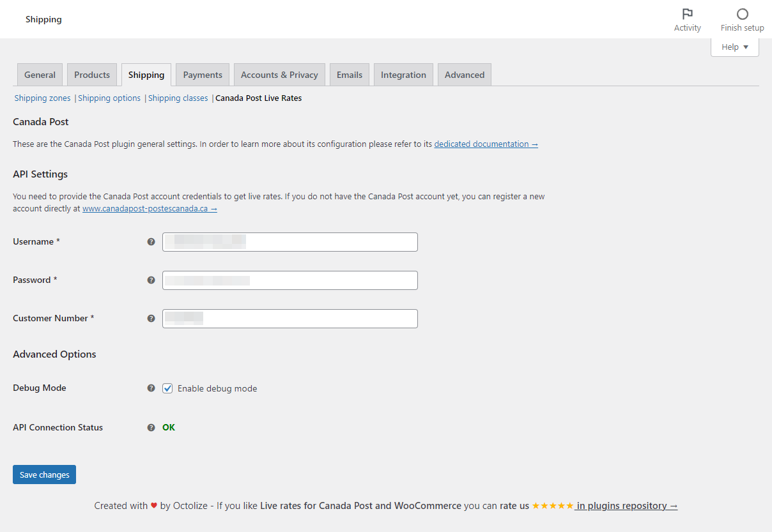Show help tooltip for Username field
This screenshot has height=532, width=772.
151,242
